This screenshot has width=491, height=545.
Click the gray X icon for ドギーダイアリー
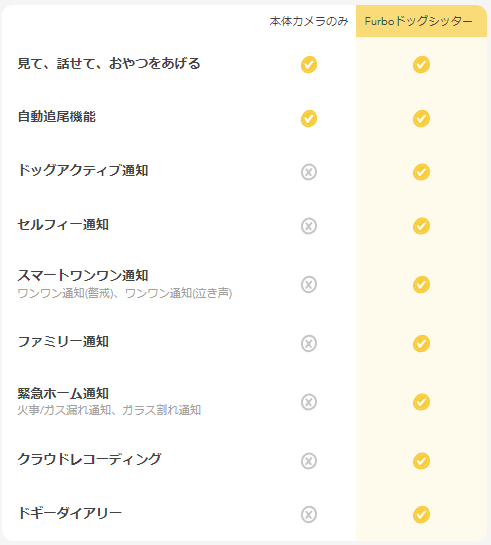309,514
